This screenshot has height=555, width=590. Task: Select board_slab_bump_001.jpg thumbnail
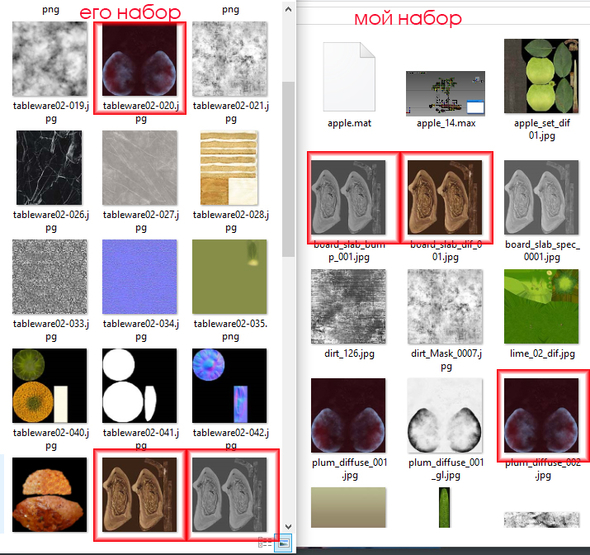point(348,197)
